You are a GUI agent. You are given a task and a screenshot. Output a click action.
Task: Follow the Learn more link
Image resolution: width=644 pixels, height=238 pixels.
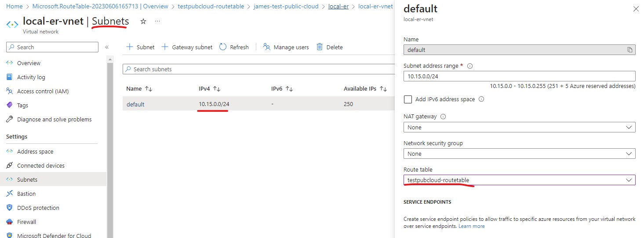pos(471,226)
